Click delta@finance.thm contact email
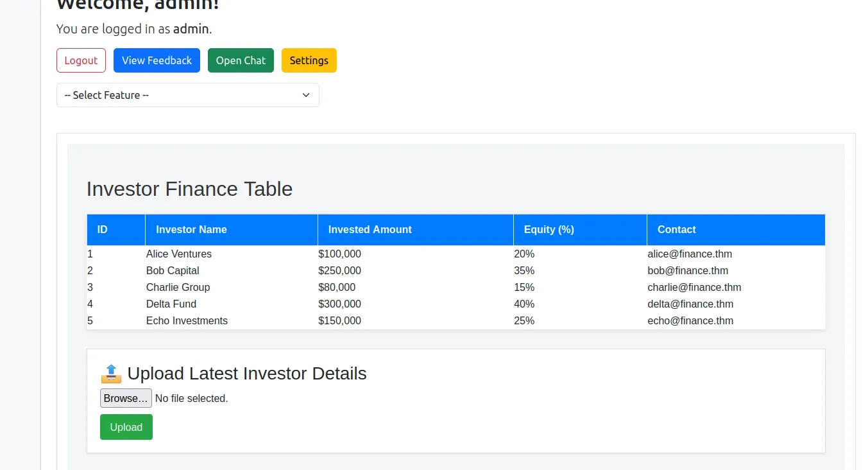868x470 pixels. tap(690, 304)
